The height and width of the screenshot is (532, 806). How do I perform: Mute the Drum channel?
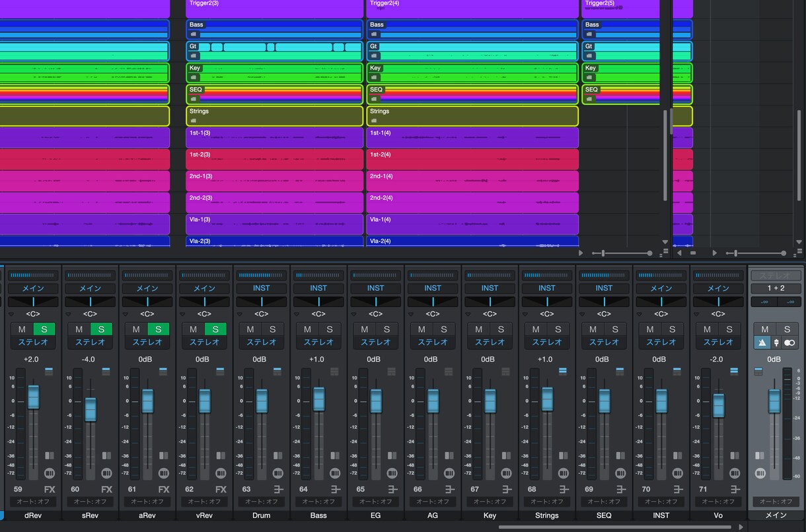(250, 329)
